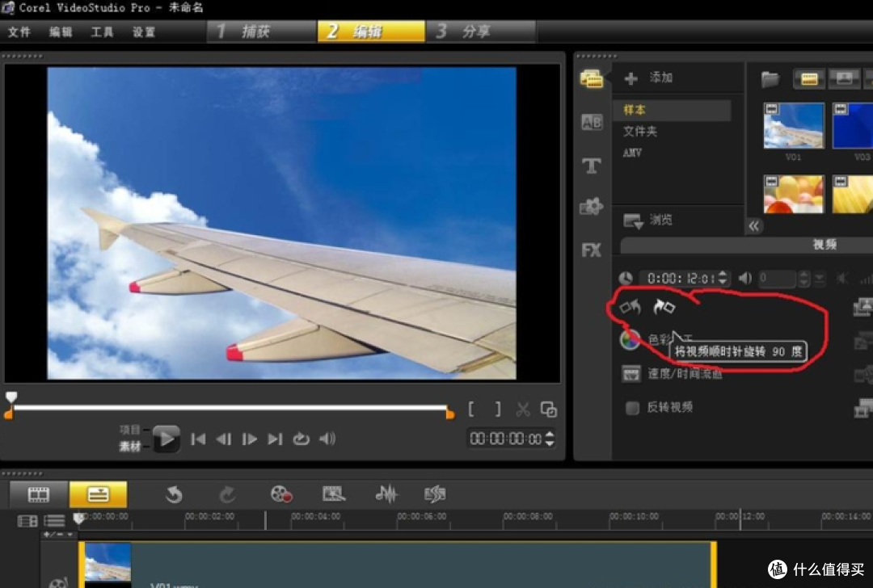The width and height of the screenshot is (873, 588).
Task: Select the AMV library entry
Action: click(x=632, y=153)
